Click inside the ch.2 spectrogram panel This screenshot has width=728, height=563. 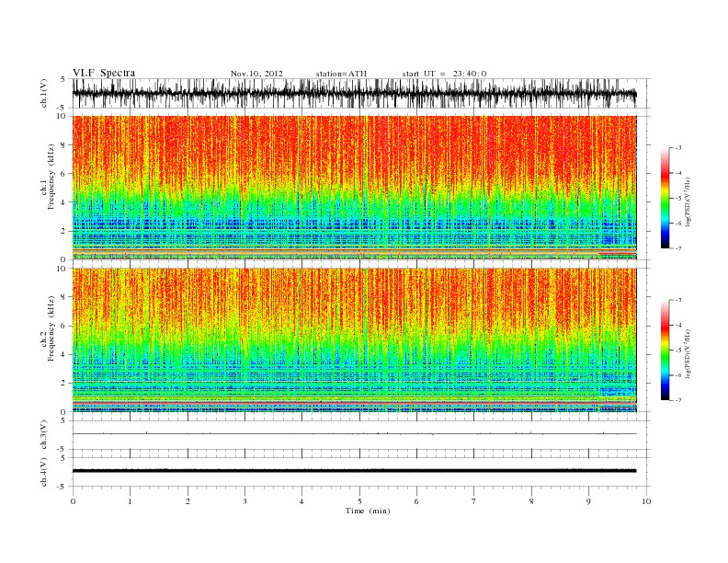coord(354,340)
